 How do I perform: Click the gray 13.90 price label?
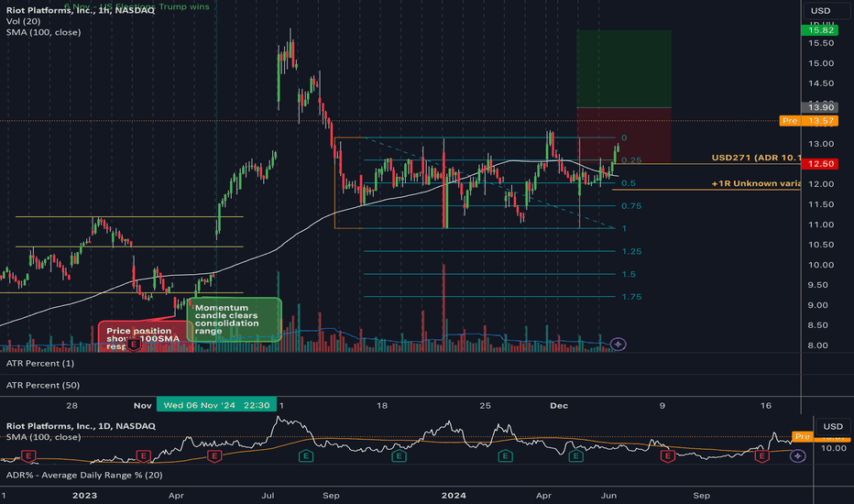[x=820, y=107]
